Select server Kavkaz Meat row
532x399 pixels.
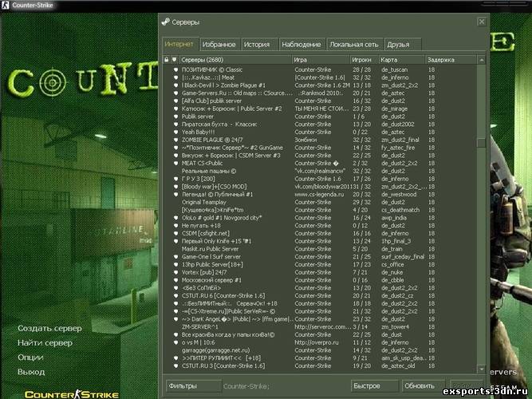coord(320,77)
